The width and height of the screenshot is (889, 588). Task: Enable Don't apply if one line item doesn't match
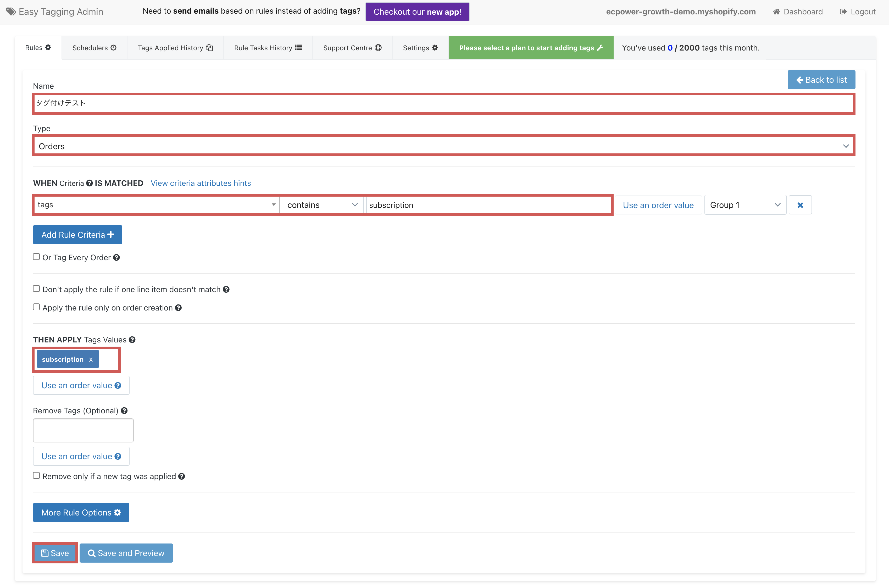tap(36, 289)
